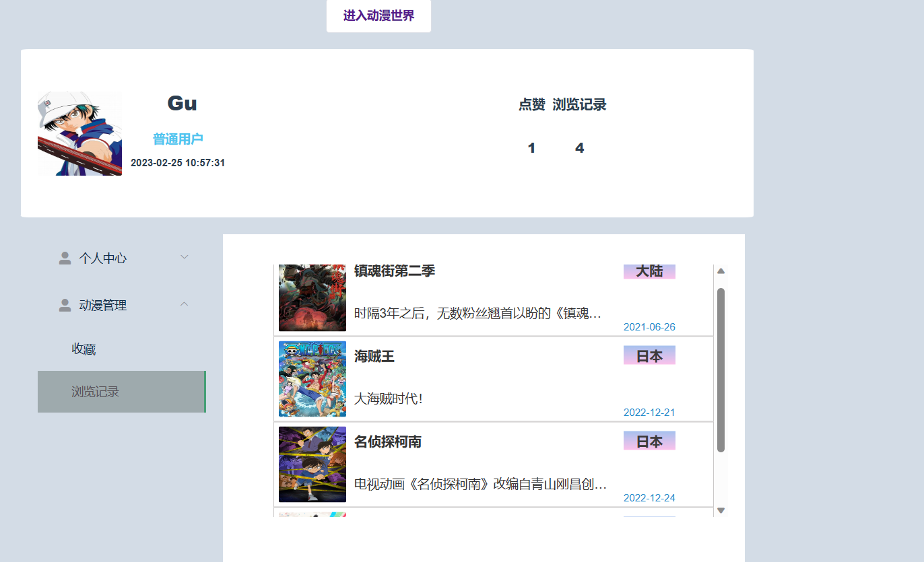The image size is (924, 562).
Task: Click the list scrollbar up arrow
Action: (721, 271)
